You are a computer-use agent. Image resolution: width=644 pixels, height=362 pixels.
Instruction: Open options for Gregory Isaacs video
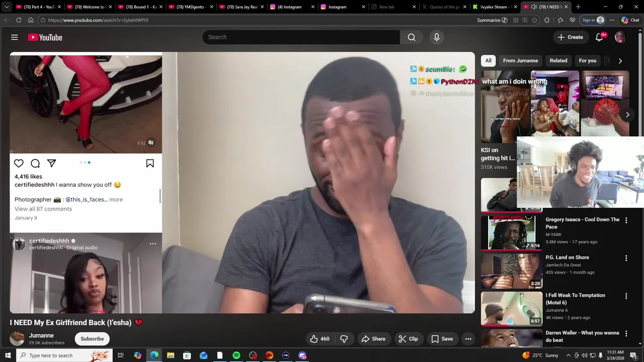[x=626, y=220]
